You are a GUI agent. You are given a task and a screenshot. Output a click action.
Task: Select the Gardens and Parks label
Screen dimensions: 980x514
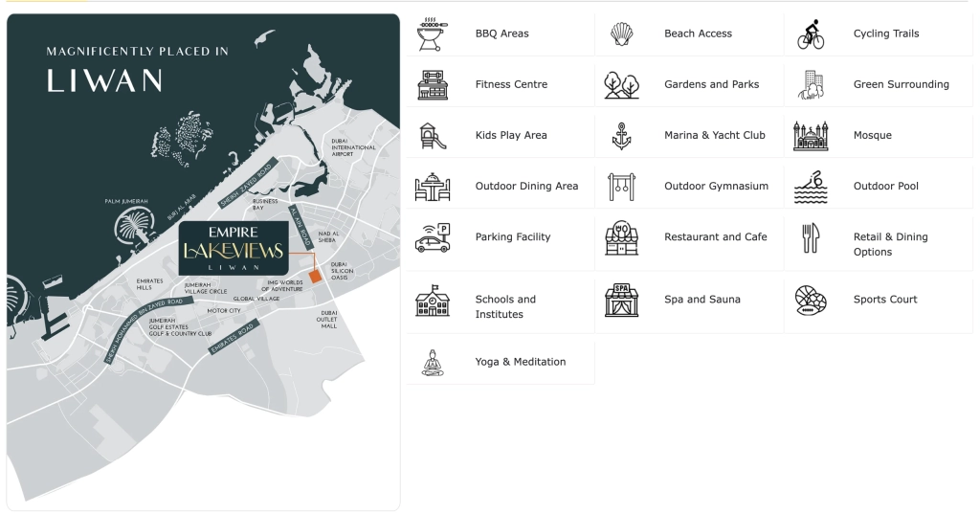[711, 84]
